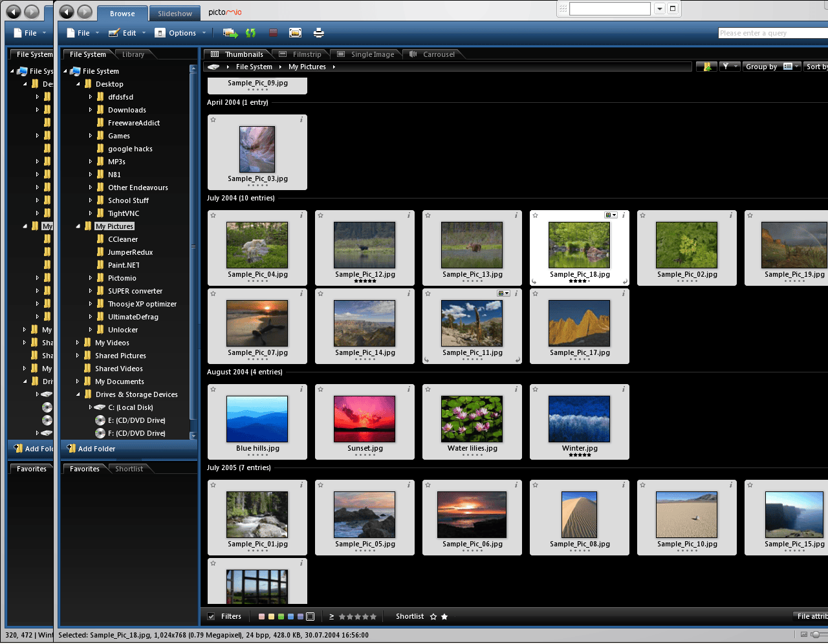The image size is (828, 644).
Task: Click the print icon
Action: 319,33
